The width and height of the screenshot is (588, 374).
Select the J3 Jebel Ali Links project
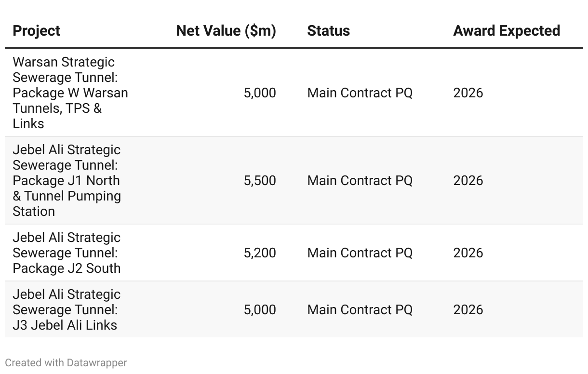(67, 309)
